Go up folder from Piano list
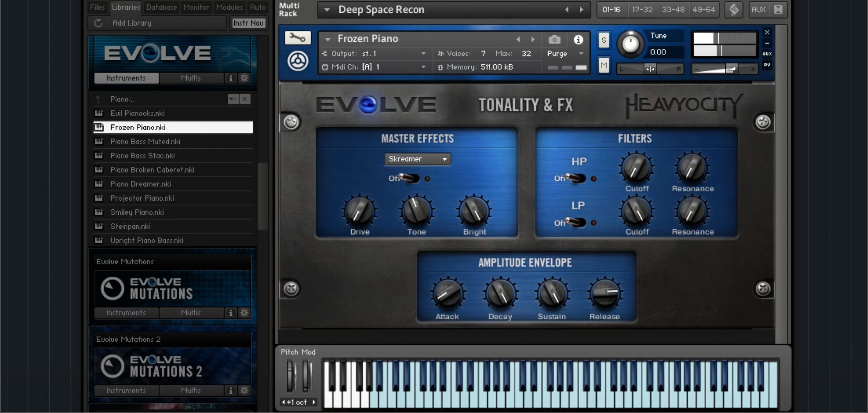 (x=98, y=99)
